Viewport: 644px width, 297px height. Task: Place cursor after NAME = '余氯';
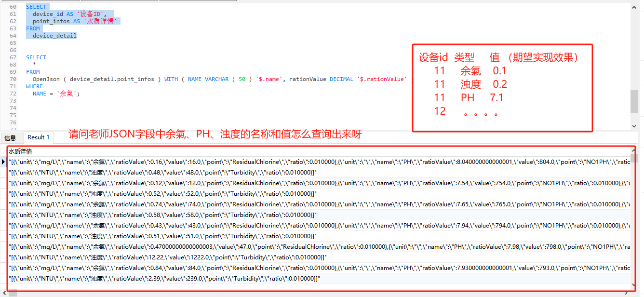tap(80, 94)
